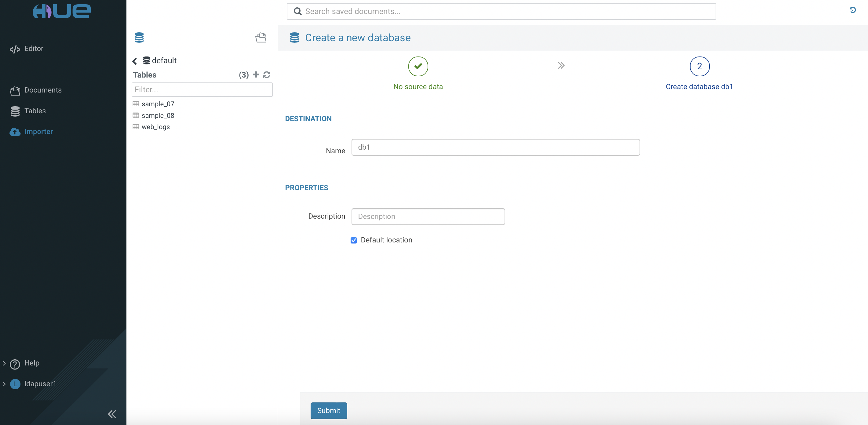This screenshot has width=868, height=425.
Task: Open Documents in the sidebar
Action: (42, 90)
